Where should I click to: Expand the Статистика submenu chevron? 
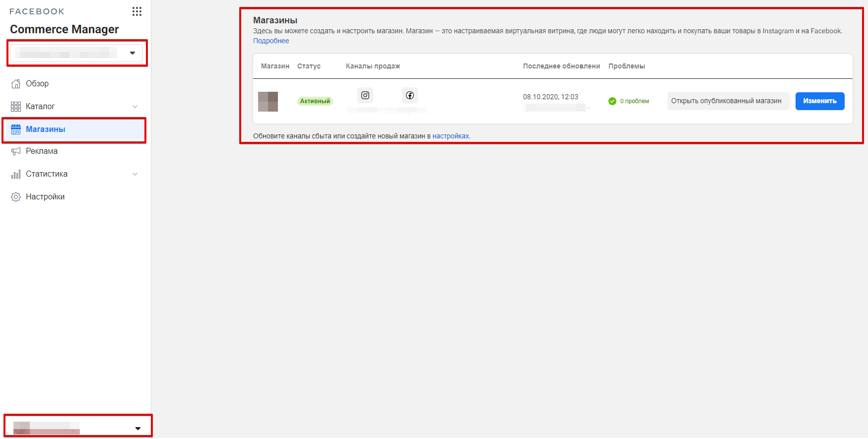[135, 174]
